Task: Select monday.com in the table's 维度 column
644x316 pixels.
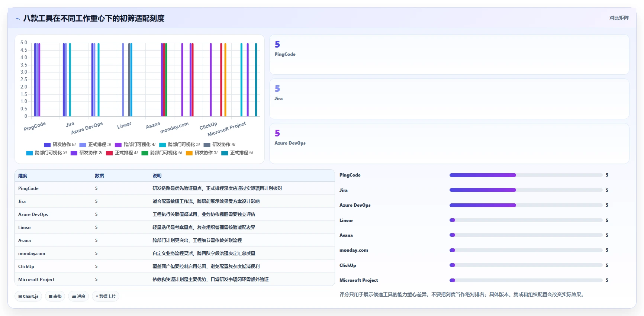Action: coord(32,254)
